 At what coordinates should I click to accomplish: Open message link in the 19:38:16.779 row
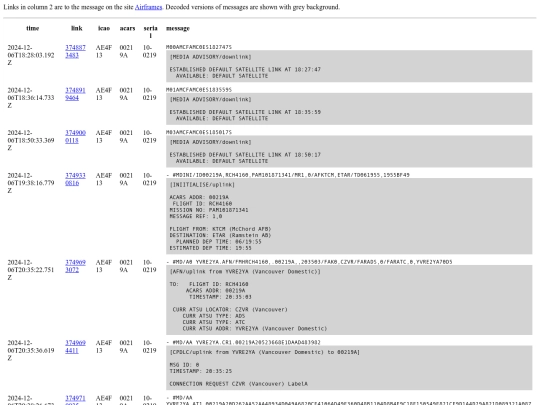pos(75,179)
